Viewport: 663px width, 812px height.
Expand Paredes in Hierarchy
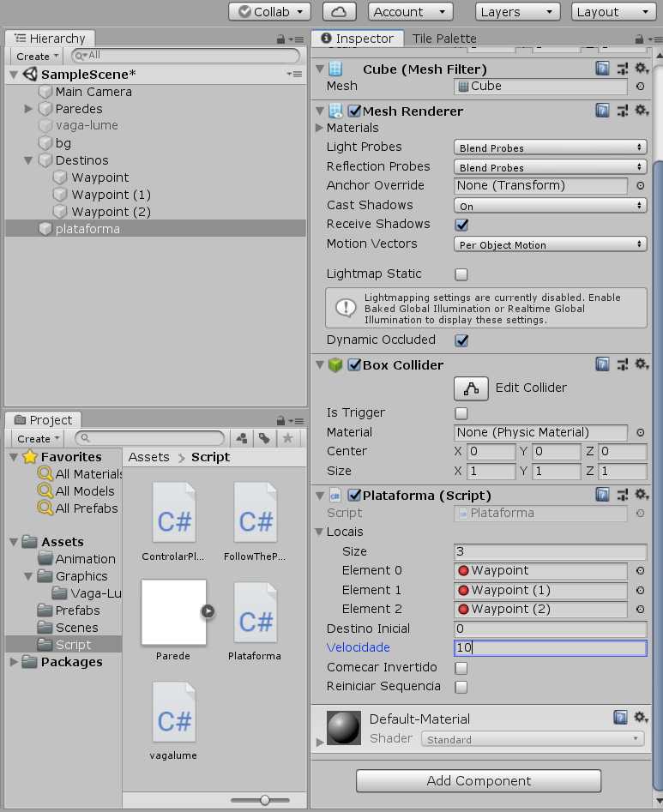[x=28, y=109]
